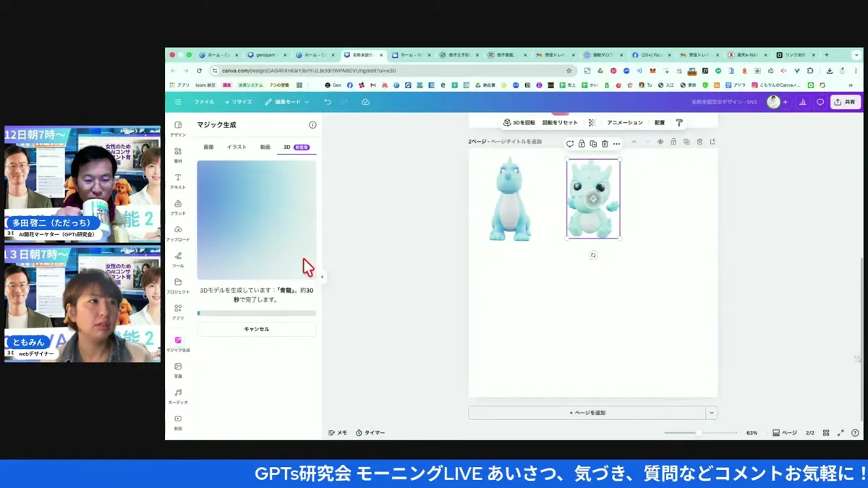Screen dimensions: 868x488
Task: Open more options on floating element toolbar
Action: [x=616, y=144]
